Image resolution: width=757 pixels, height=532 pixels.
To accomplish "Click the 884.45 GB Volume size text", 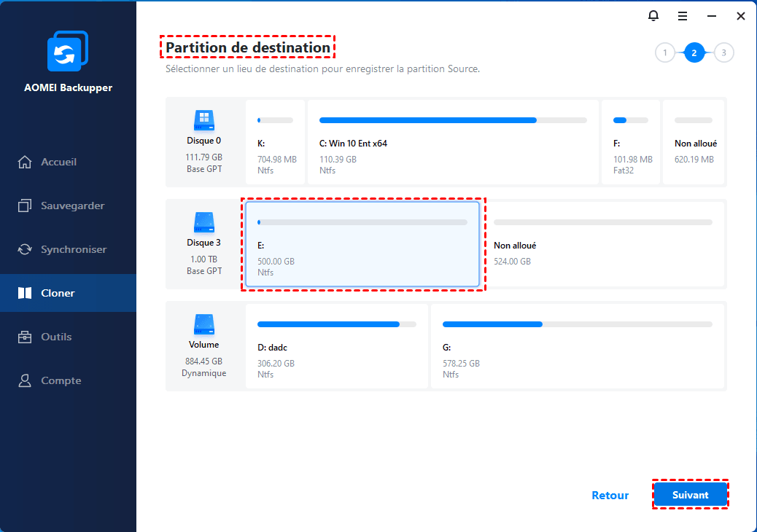I will 203,361.
